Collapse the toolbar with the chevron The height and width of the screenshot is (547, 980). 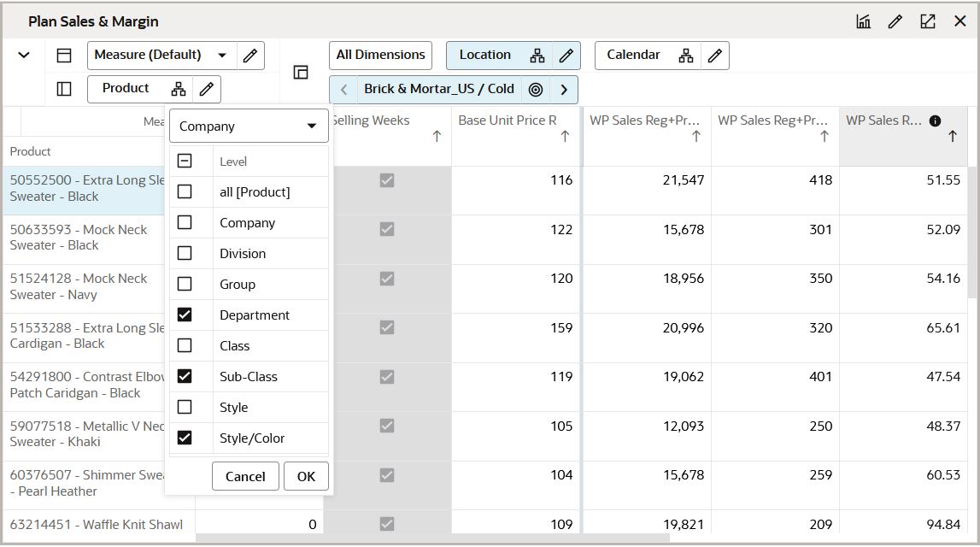24,56
